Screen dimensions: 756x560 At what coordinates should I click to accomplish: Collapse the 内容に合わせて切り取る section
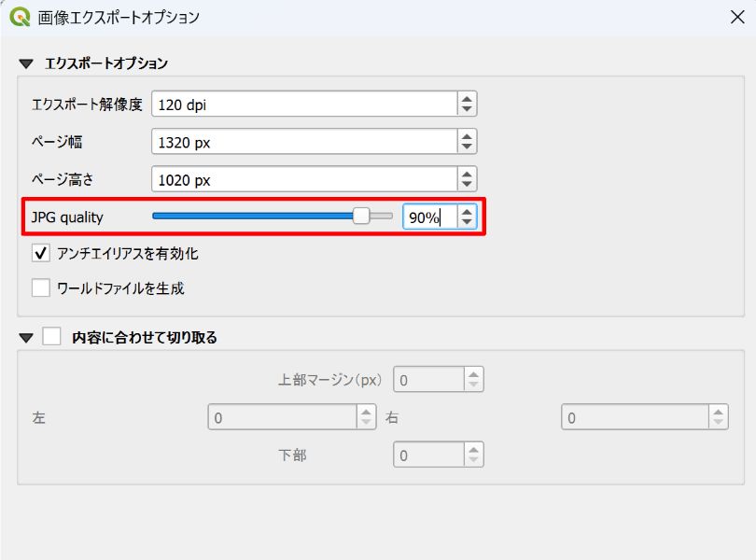point(26,338)
